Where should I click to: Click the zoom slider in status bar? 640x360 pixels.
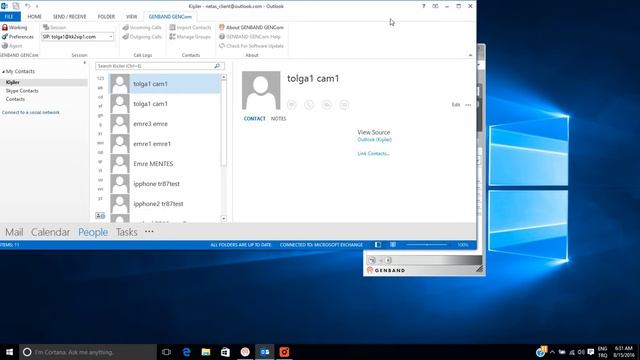(x=427, y=245)
